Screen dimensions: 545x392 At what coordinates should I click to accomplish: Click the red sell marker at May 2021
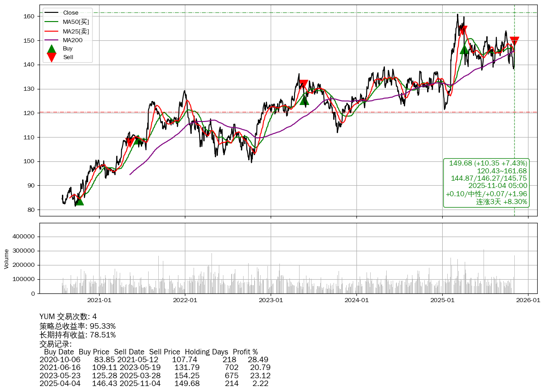click(x=130, y=142)
